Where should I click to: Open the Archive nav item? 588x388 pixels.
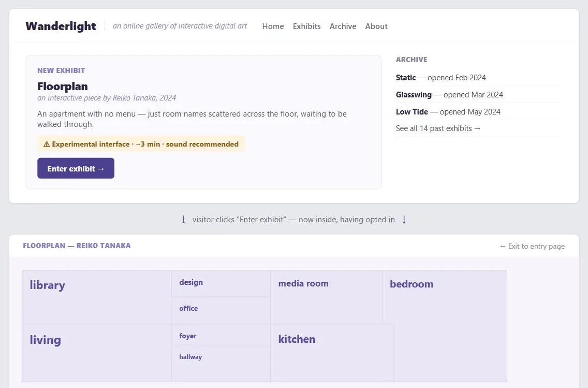click(x=343, y=26)
